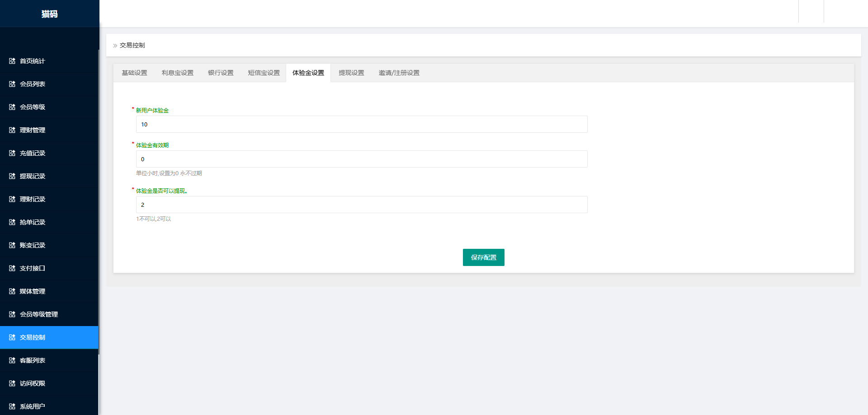Screen dimensions: 868x415
Task: Open the 邀请/注册设置 tab
Action: pyautogui.click(x=399, y=73)
